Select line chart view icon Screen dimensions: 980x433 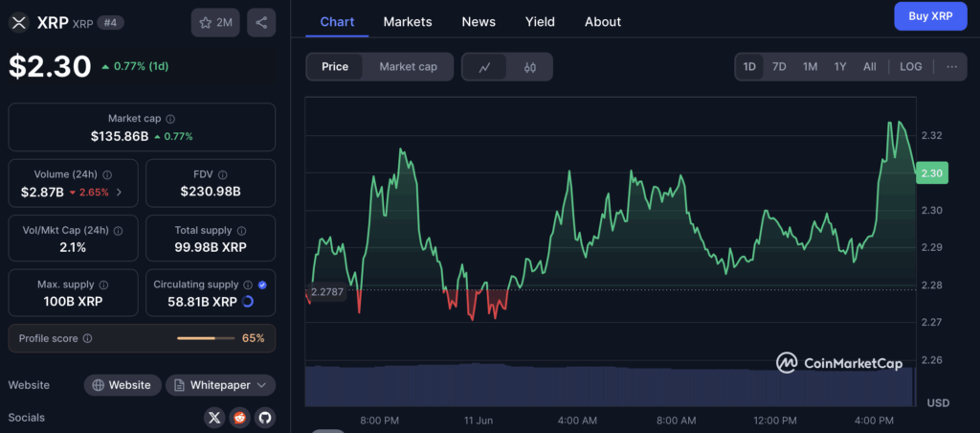(484, 67)
